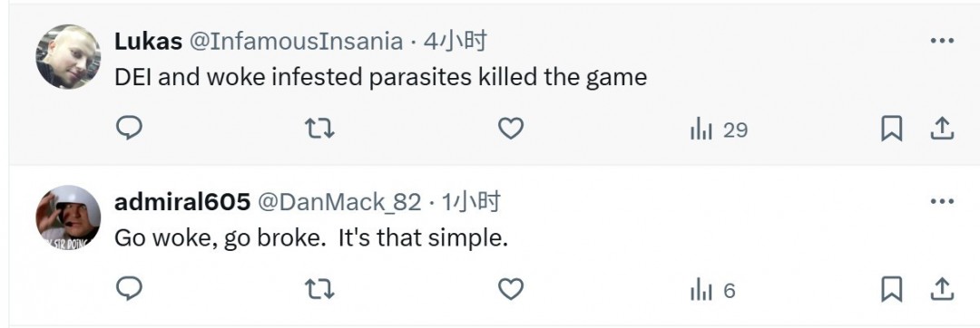Share Lukas's tweet

pos(942,129)
